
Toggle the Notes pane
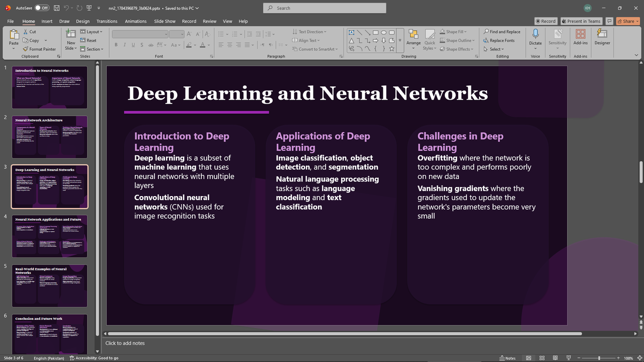[508, 358]
